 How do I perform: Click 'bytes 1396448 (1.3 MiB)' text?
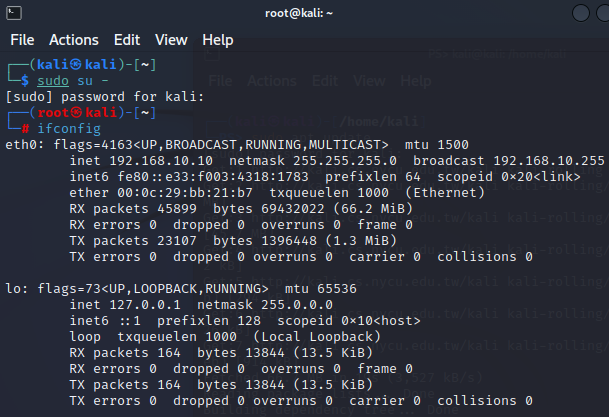305,241
